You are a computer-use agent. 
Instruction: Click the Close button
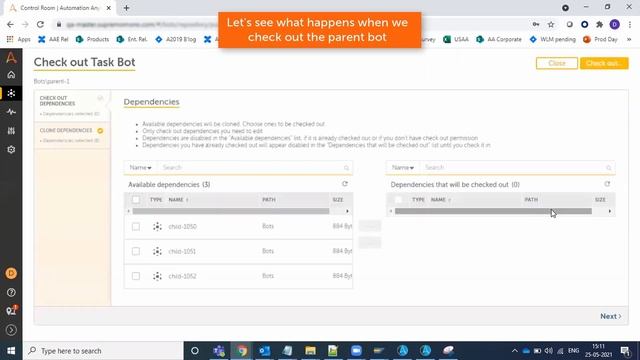click(557, 63)
